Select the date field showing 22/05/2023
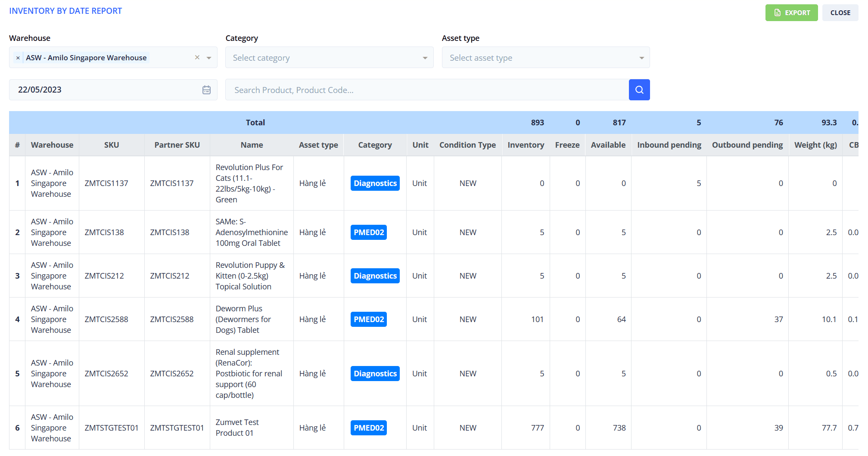868x456 pixels. [x=86, y=90]
